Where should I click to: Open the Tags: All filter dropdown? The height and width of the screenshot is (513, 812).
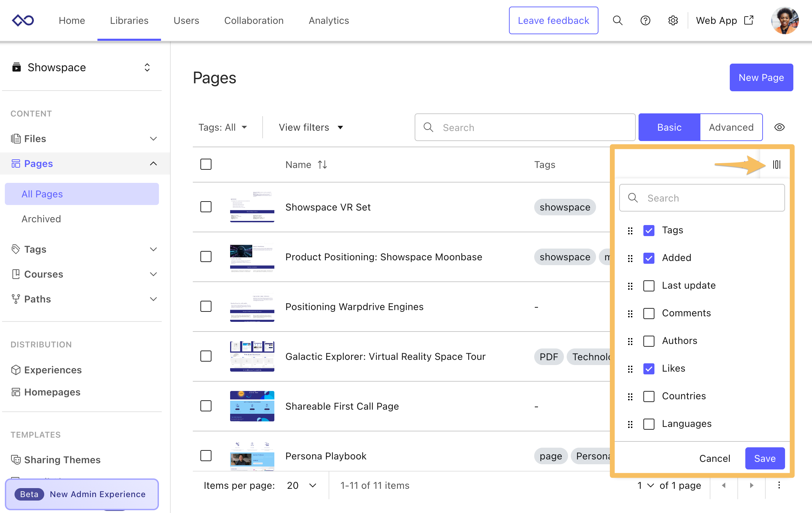pyautogui.click(x=223, y=127)
